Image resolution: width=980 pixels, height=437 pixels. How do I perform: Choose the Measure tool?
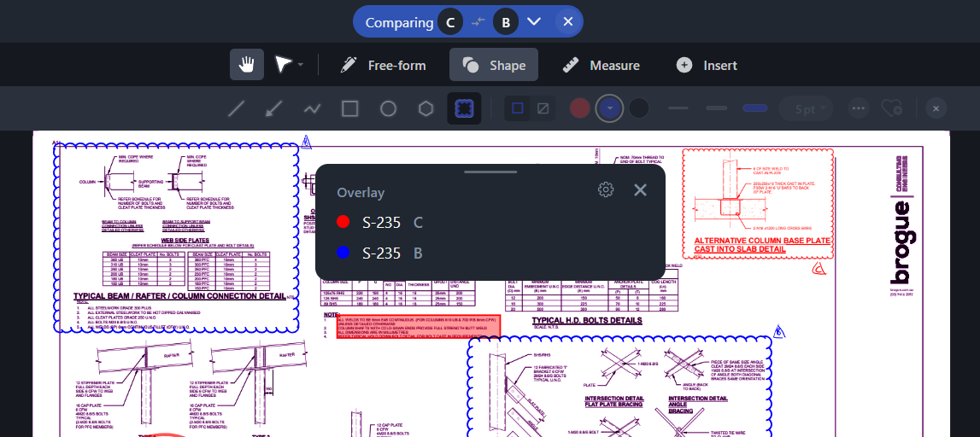601,65
